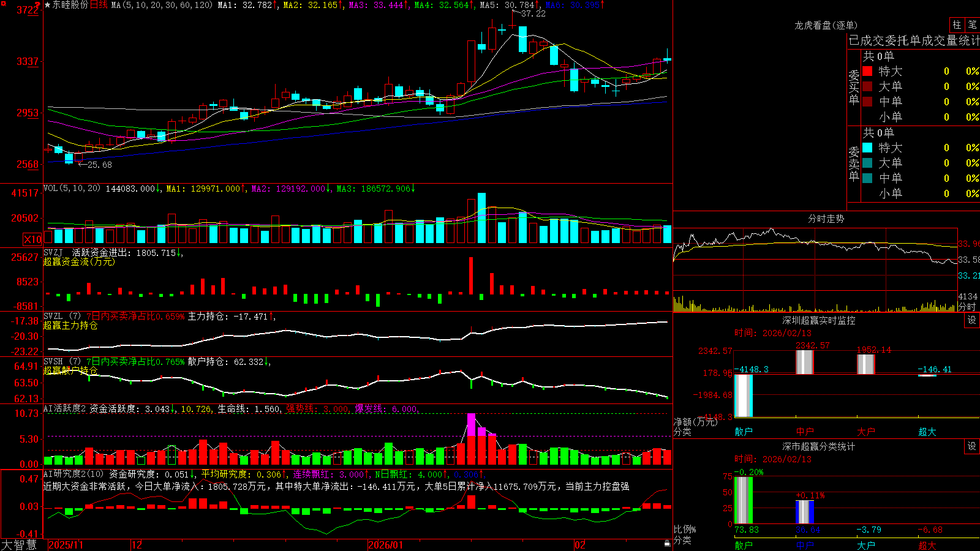Image resolution: width=980 pixels, height=551 pixels.
Task: Click the 爆发线: 6.000 label
Action: [x=386, y=408]
